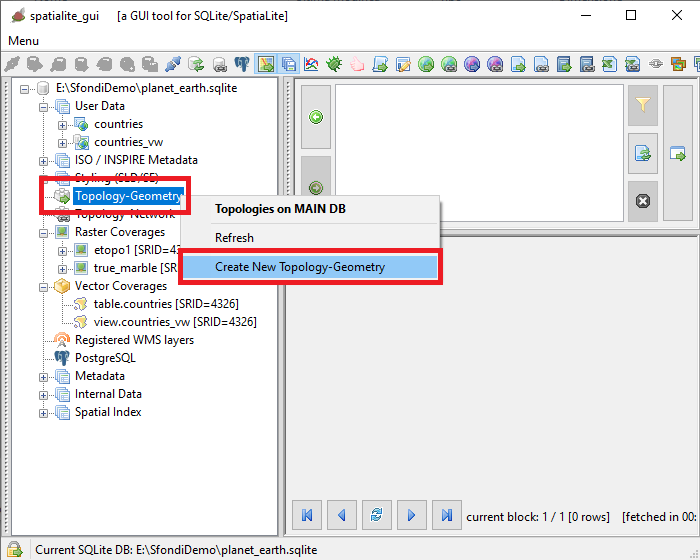This screenshot has height=560, width=700.
Task: Select table.countries [SRID=4326] vector coverage
Action: [x=166, y=304]
